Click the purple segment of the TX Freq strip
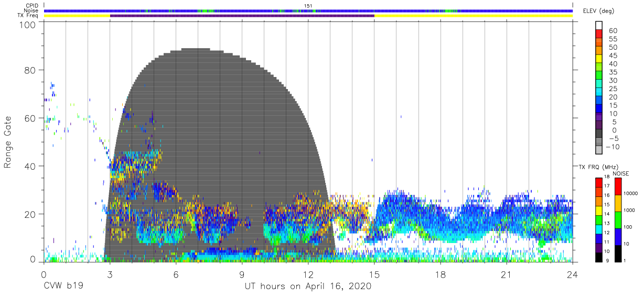The width and height of the screenshot is (644, 297). click(x=242, y=16)
